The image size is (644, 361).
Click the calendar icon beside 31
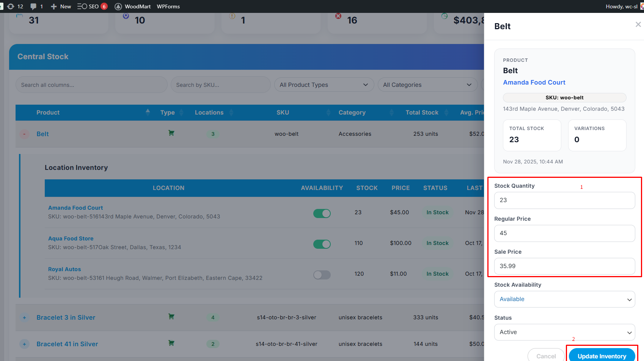[20, 16]
